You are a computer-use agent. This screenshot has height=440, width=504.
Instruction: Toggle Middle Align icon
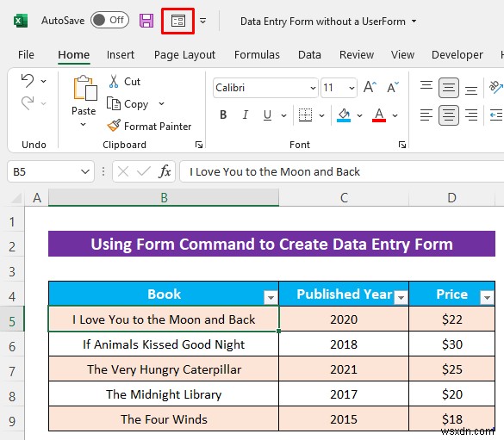[448, 88]
